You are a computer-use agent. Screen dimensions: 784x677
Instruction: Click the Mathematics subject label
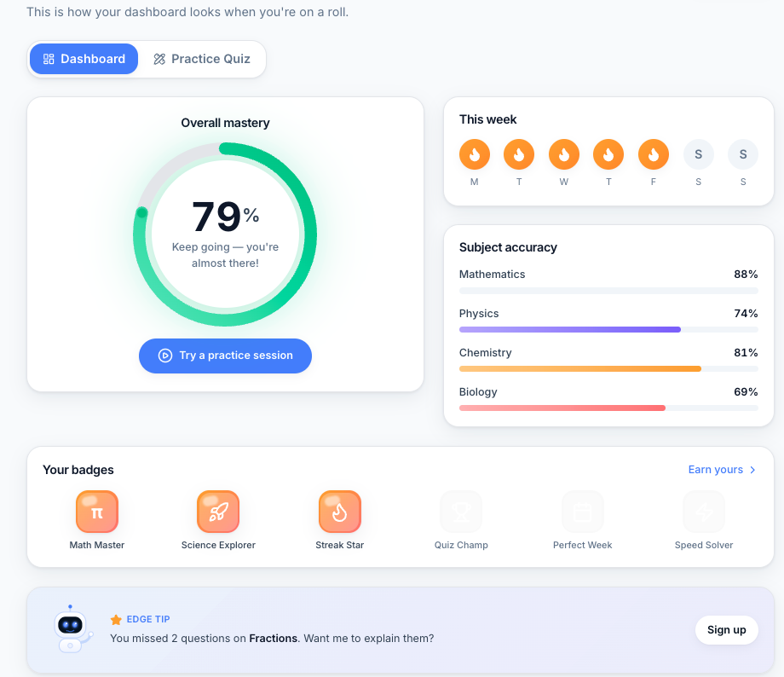pyautogui.click(x=492, y=275)
